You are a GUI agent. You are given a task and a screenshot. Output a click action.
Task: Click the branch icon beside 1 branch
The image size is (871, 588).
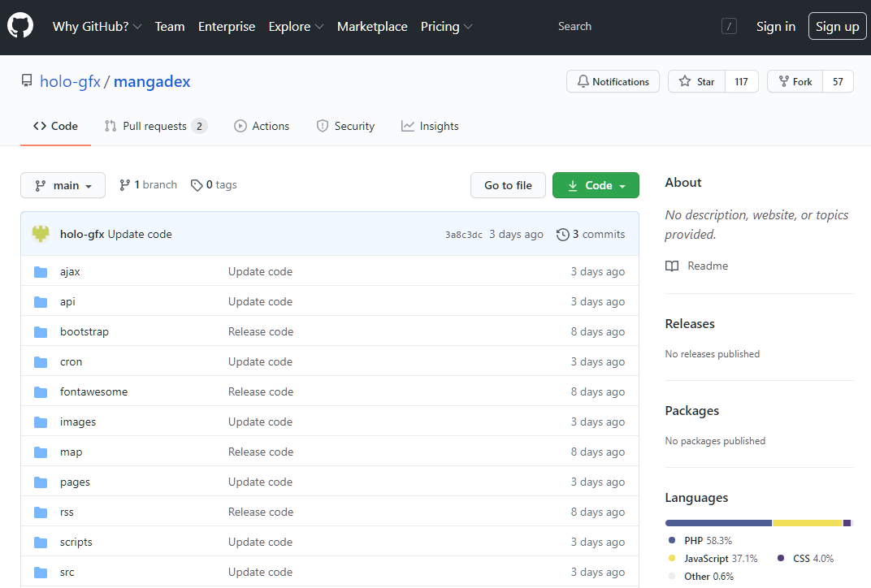[x=124, y=185]
